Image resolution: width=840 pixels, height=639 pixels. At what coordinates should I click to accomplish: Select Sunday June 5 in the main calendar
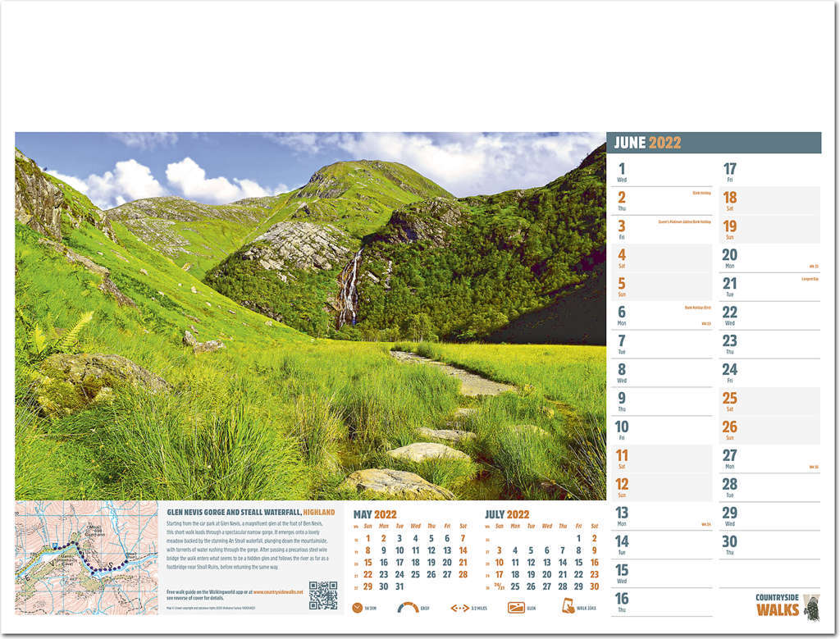point(662,286)
